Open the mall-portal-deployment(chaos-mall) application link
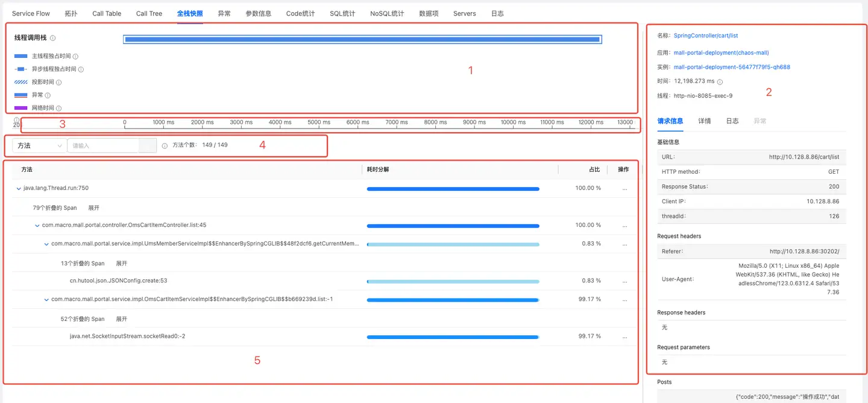Image resolution: width=868 pixels, height=403 pixels. tap(721, 52)
